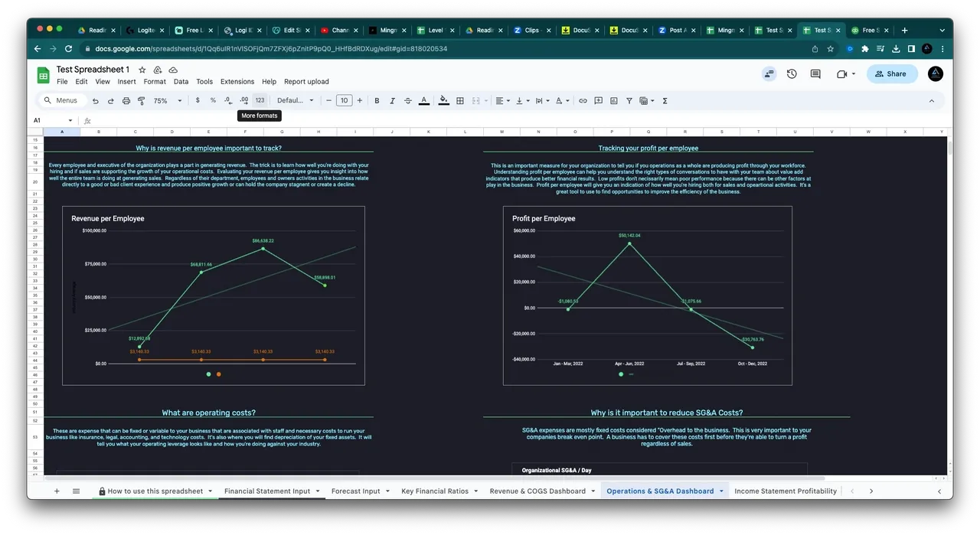Screen dimensions: 980x535
Task: Add a new sheet
Action: point(57,491)
